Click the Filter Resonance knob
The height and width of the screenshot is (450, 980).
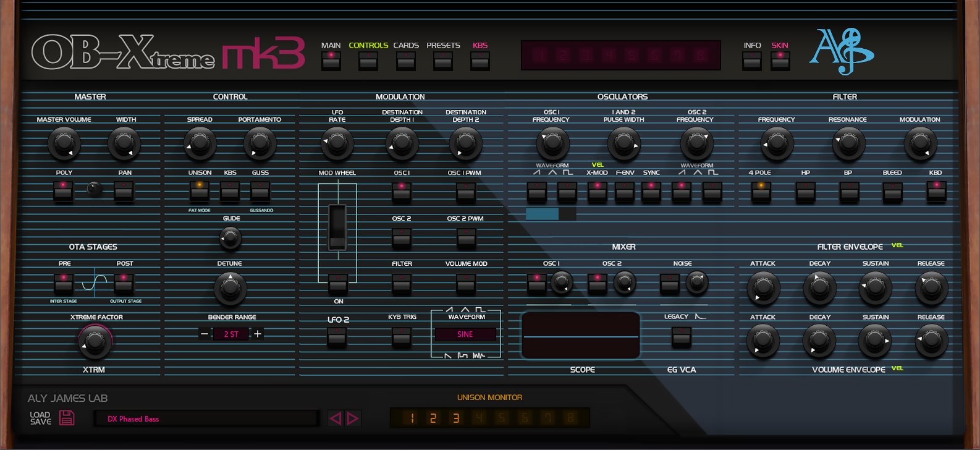coord(848,143)
